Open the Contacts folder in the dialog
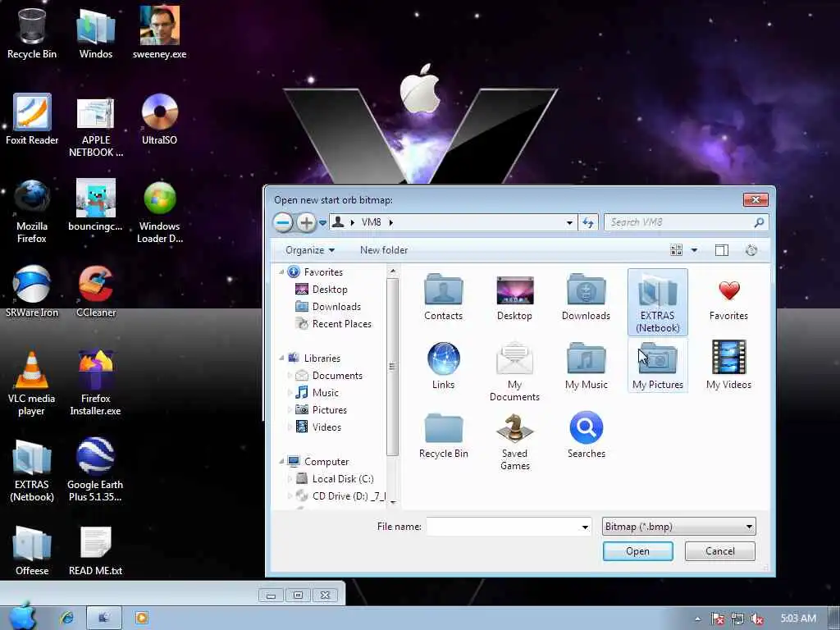This screenshot has height=630, width=840. (443, 298)
